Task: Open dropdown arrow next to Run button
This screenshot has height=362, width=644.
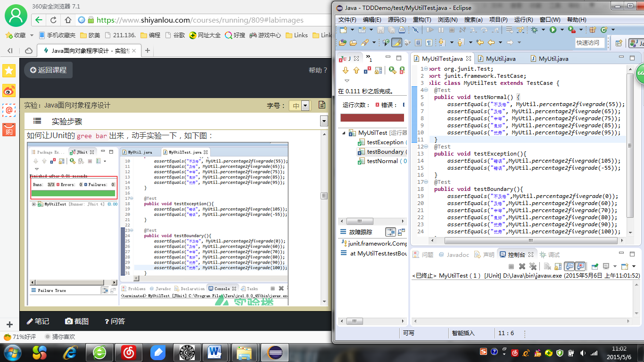Action: (x=561, y=30)
